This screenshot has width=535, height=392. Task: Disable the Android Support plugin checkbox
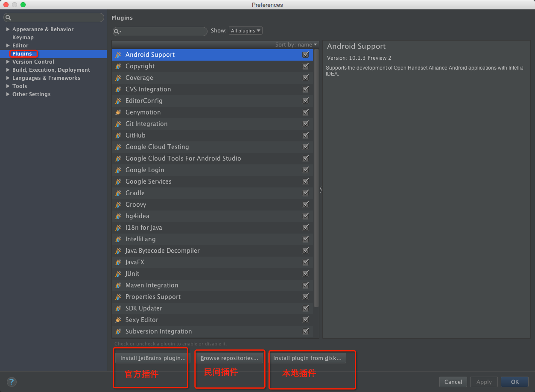tap(305, 55)
